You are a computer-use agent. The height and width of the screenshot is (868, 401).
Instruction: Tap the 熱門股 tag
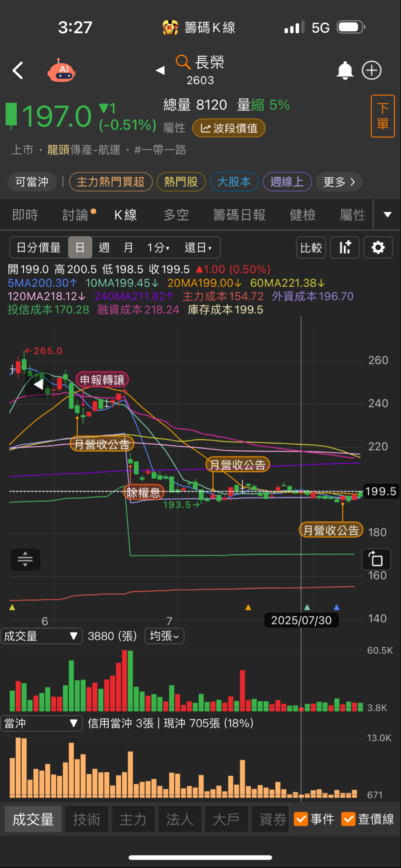(181, 182)
